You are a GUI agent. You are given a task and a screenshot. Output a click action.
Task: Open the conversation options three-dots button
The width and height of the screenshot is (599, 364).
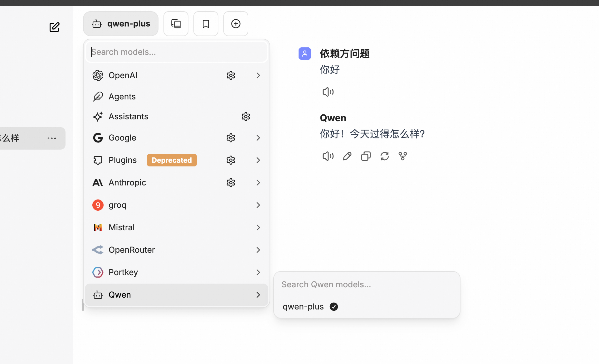[x=52, y=138]
